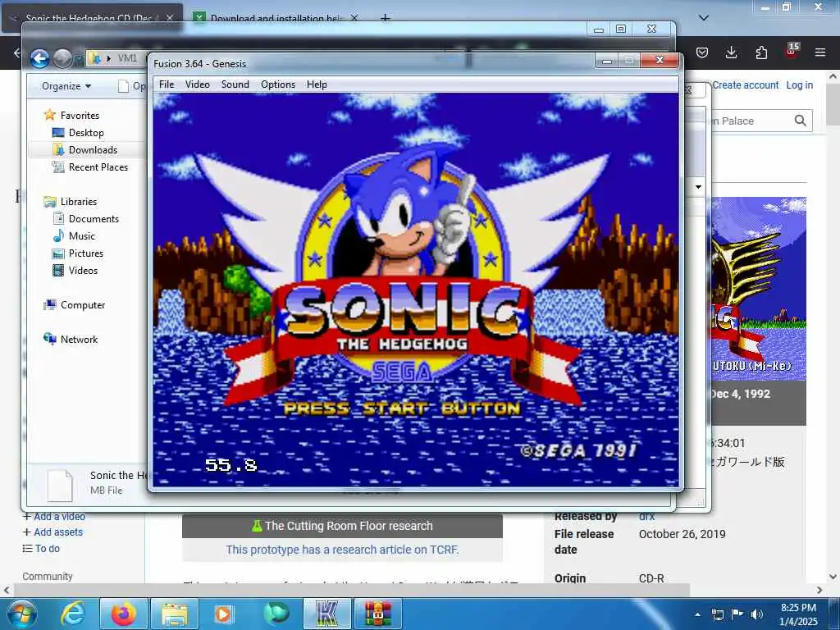The width and height of the screenshot is (840, 630).
Task: Open the Firefox hamburger menu
Action: (x=820, y=52)
